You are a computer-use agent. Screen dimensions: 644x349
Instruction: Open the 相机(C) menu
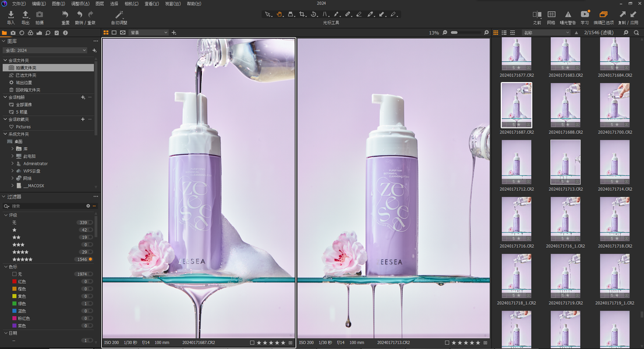(x=132, y=3)
